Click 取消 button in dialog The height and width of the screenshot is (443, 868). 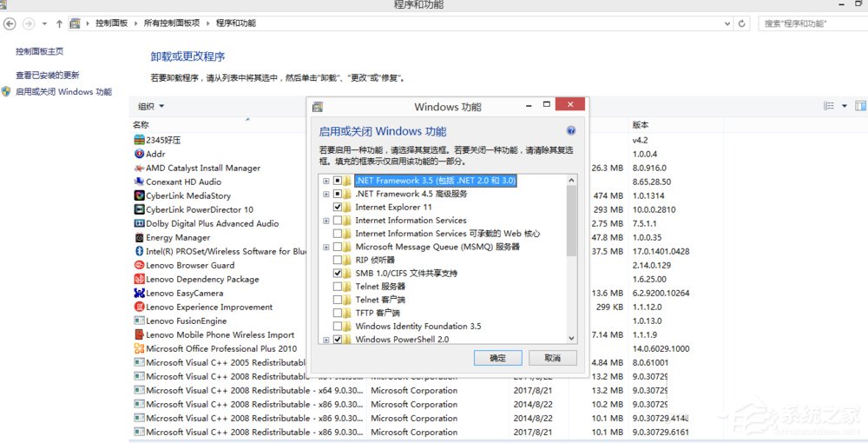click(552, 358)
